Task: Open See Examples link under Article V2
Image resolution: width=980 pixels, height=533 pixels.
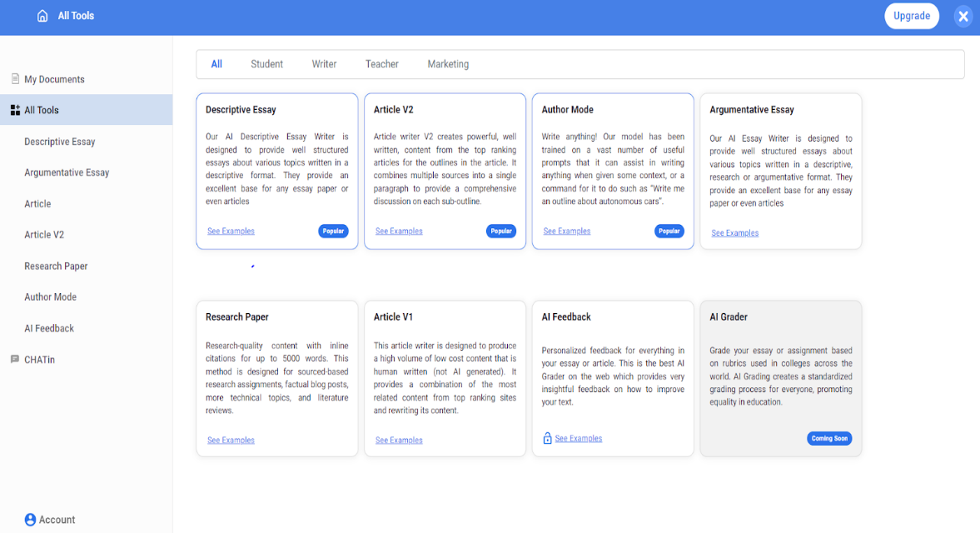Action: [399, 232]
